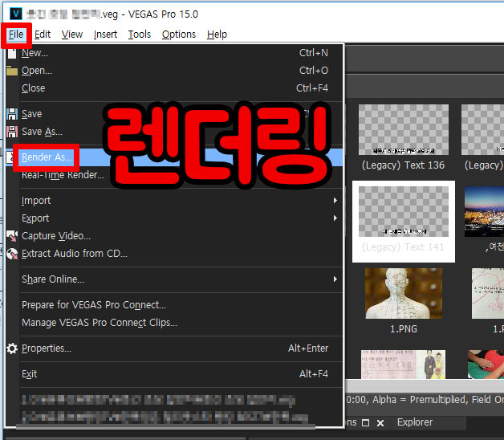
Task: Expand the Export submenu
Action: click(x=174, y=218)
